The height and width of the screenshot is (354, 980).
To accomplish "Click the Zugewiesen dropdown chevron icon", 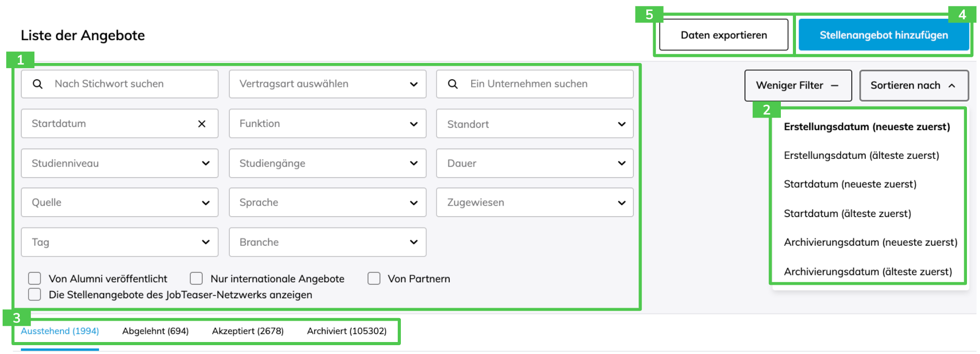I will (x=621, y=203).
